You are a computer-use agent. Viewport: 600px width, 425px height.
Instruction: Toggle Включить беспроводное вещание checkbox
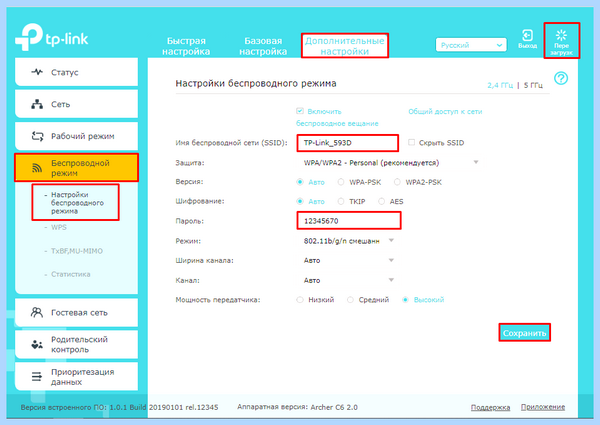(x=300, y=111)
